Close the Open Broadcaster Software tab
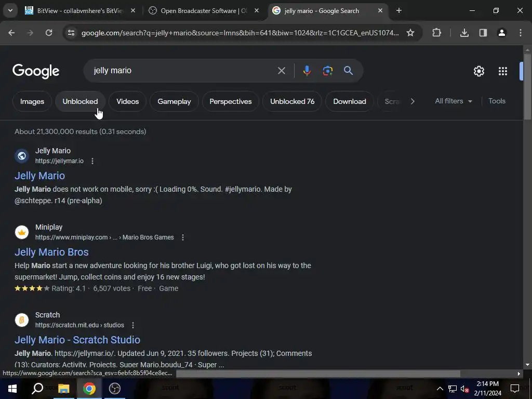 (x=257, y=11)
